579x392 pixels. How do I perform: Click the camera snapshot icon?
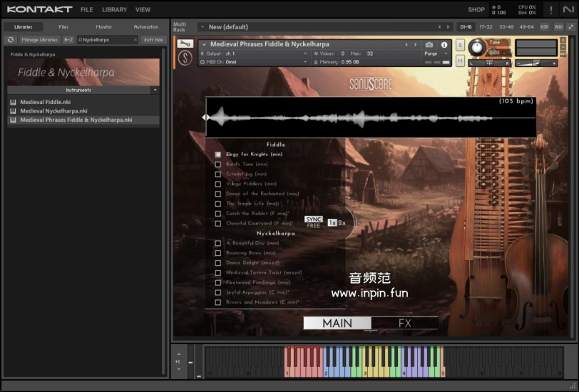tap(429, 45)
